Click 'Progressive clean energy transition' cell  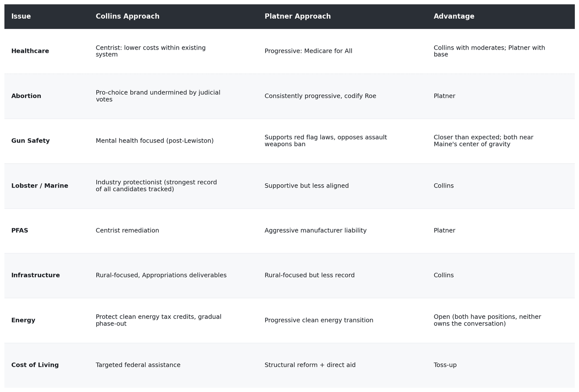click(319, 321)
